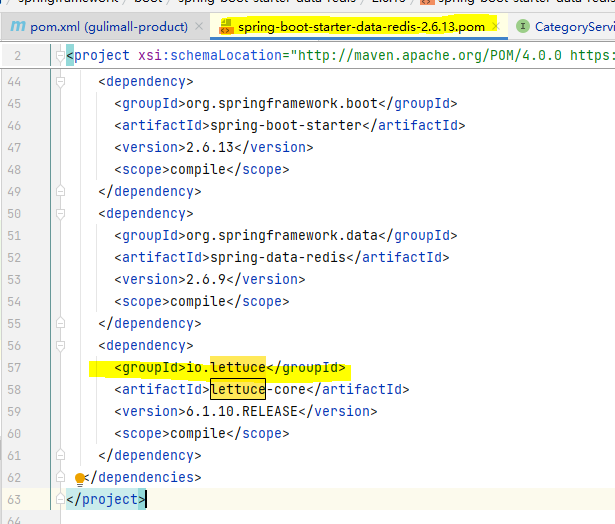Click the compile scope on line 60
The width and height of the screenshot is (615, 524).
tap(198, 433)
